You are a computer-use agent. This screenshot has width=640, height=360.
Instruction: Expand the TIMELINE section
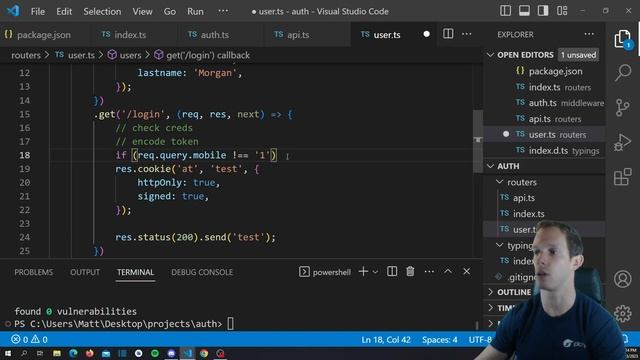click(x=491, y=308)
